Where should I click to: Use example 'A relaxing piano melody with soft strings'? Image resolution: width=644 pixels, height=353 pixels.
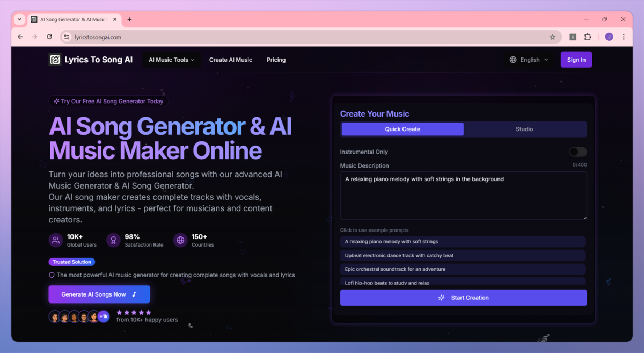pos(463,242)
